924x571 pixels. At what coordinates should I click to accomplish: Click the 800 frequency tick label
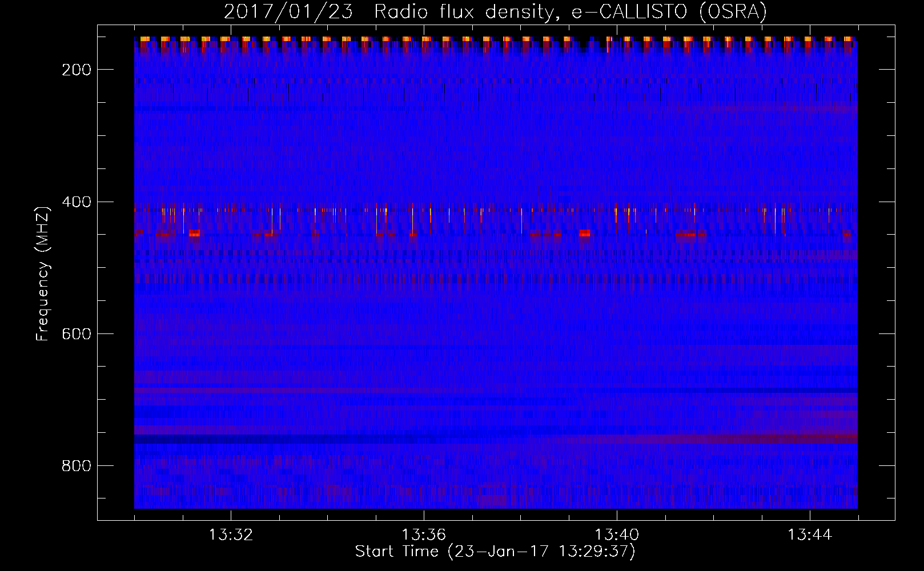pyautogui.click(x=76, y=466)
